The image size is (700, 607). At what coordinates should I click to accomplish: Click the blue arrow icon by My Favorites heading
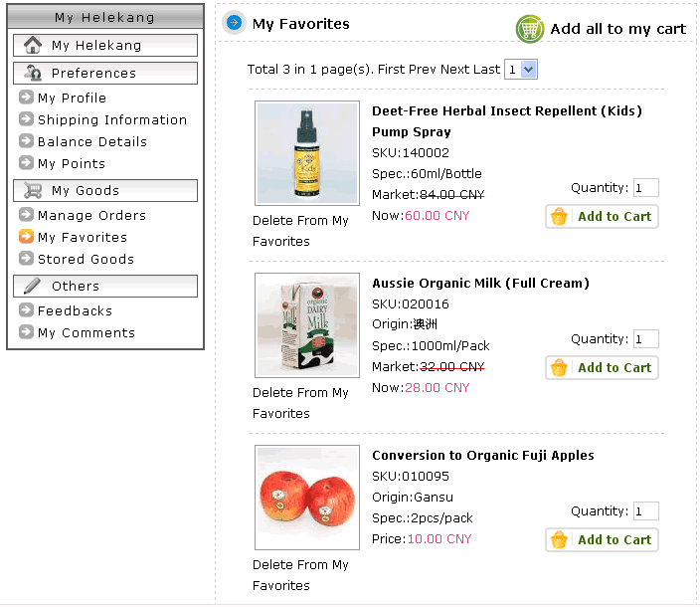pos(234,22)
